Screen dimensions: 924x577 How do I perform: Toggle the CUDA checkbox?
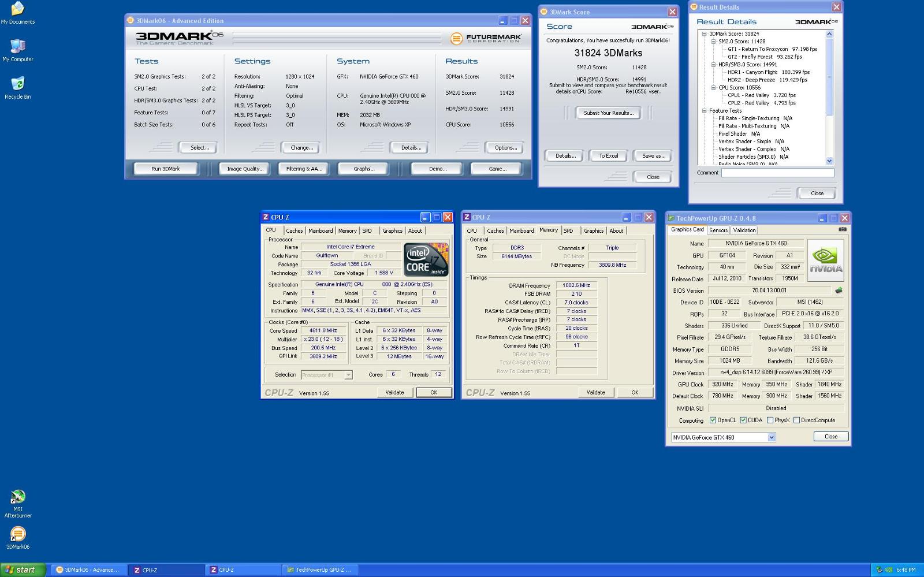point(743,420)
